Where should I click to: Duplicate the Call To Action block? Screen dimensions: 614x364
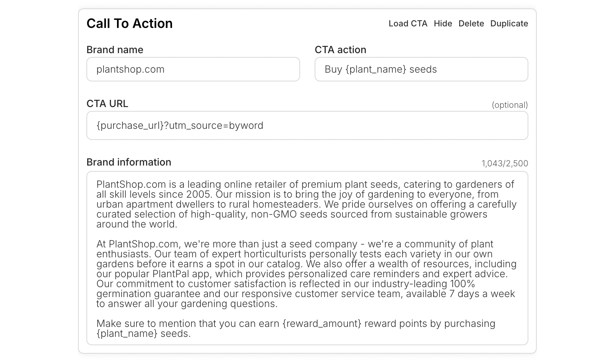(x=509, y=23)
